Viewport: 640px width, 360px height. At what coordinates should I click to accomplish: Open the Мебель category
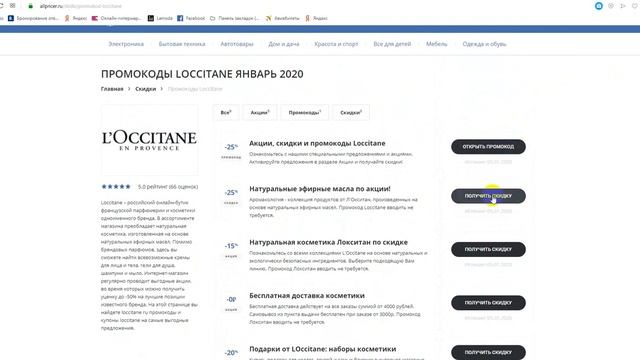click(436, 44)
